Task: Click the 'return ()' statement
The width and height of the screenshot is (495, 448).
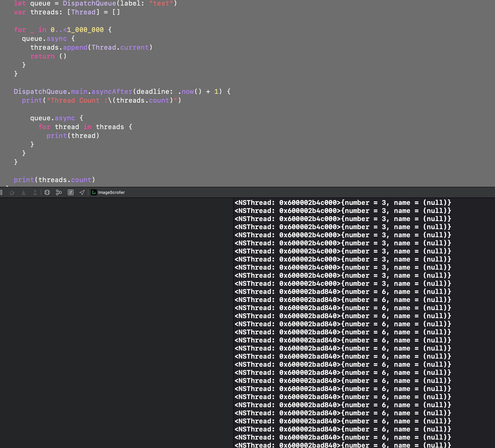Action: 48,56
